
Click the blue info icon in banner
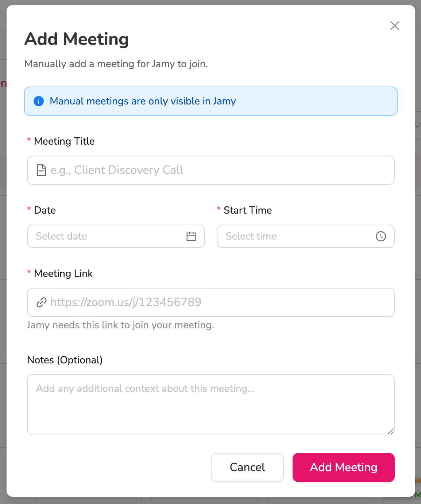click(x=39, y=101)
